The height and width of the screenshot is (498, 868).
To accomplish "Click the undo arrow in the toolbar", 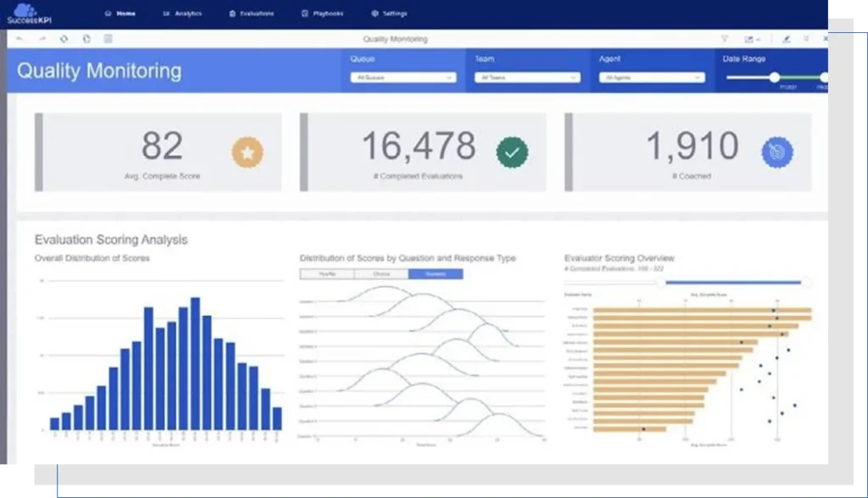I will click(19, 39).
